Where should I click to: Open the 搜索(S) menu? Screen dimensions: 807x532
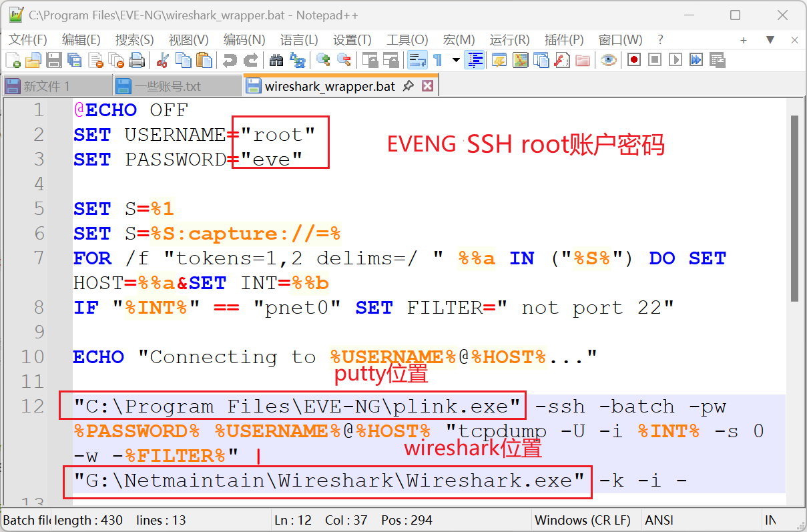coord(134,39)
